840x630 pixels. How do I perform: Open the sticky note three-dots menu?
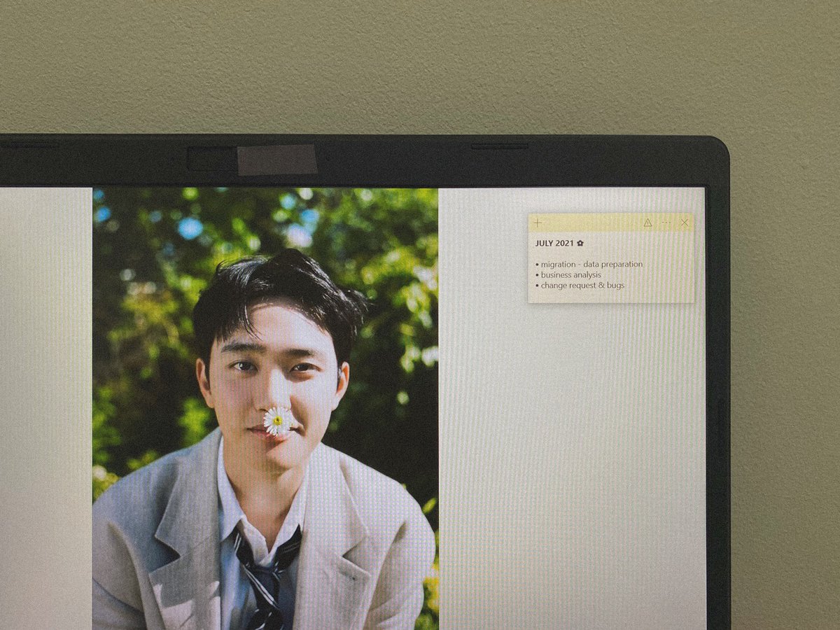tap(666, 223)
